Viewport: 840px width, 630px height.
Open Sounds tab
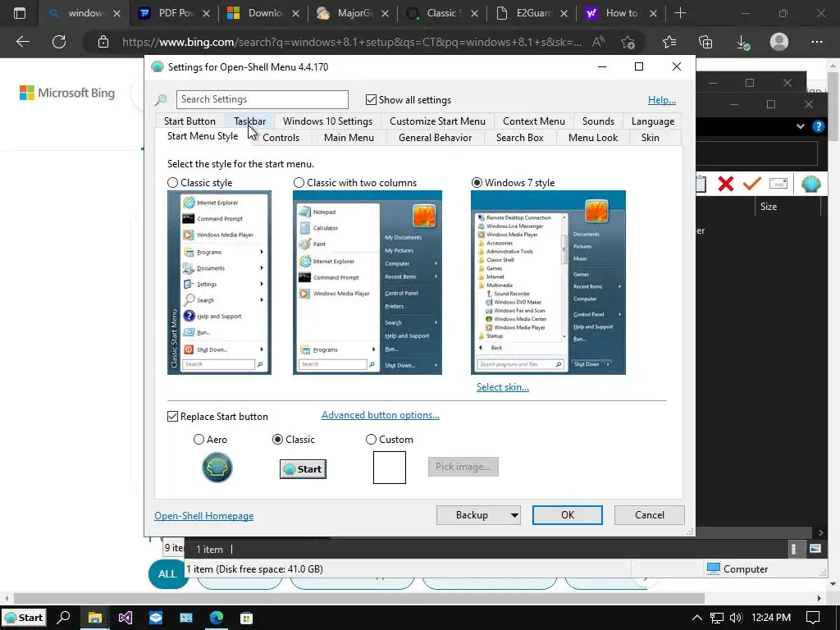[x=598, y=121]
